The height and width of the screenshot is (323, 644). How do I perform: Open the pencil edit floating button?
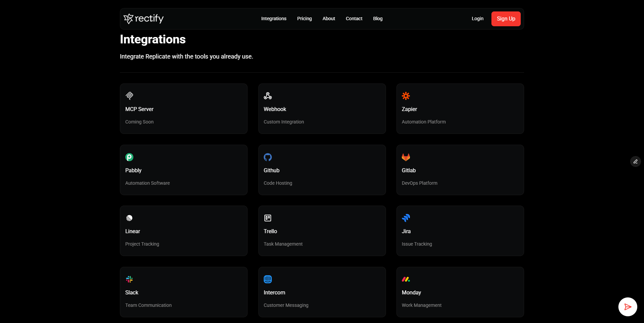pyautogui.click(x=635, y=161)
